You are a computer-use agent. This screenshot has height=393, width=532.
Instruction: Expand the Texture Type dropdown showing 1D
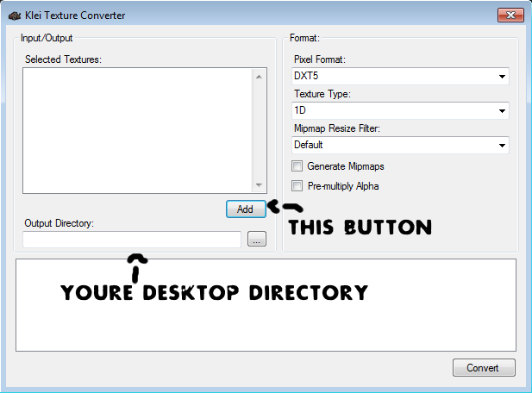click(x=401, y=110)
